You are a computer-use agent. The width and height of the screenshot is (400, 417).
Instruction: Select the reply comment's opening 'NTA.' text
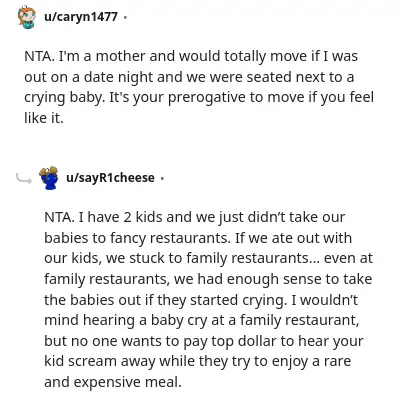click(x=59, y=217)
